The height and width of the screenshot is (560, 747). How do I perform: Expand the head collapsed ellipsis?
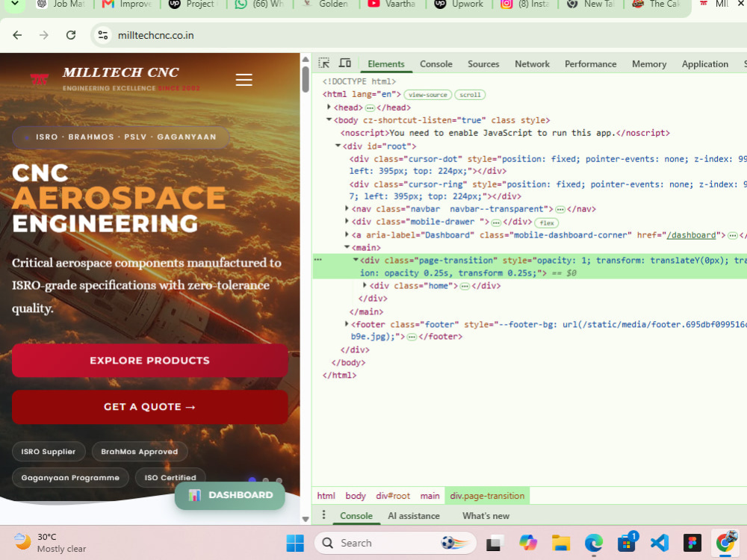pos(370,108)
